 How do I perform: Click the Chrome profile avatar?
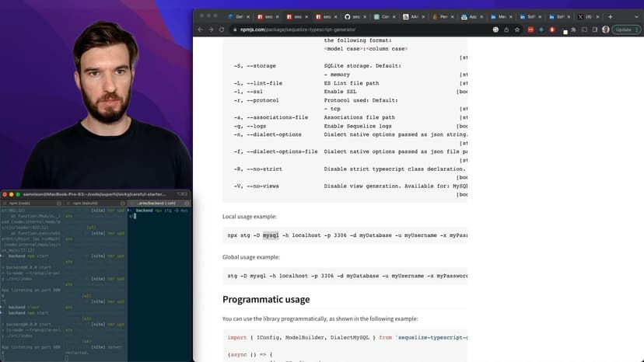(605, 30)
